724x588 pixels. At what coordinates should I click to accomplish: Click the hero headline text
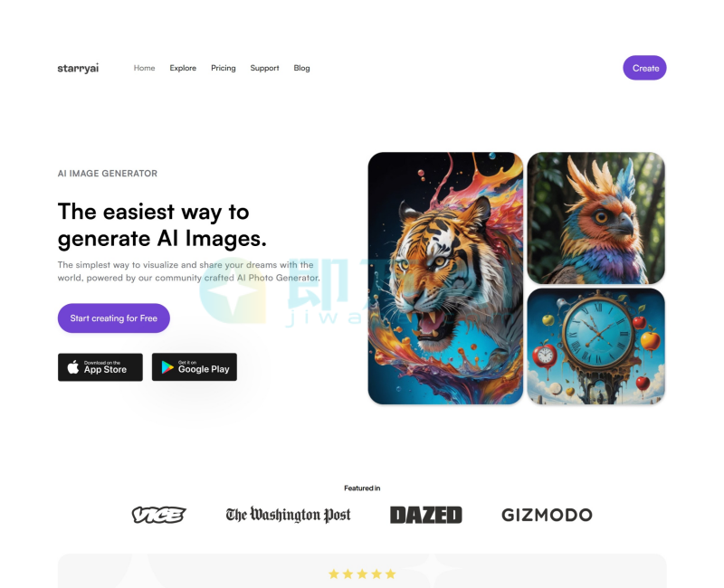(x=162, y=225)
